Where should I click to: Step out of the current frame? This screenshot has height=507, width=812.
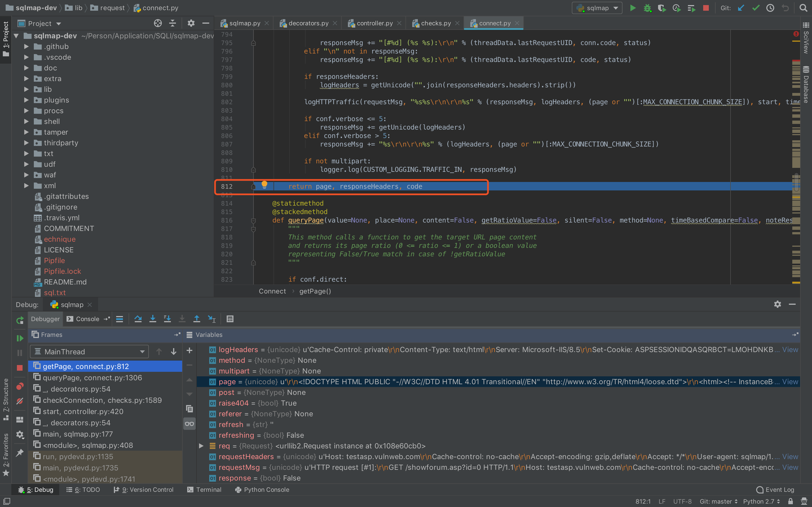click(197, 319)
